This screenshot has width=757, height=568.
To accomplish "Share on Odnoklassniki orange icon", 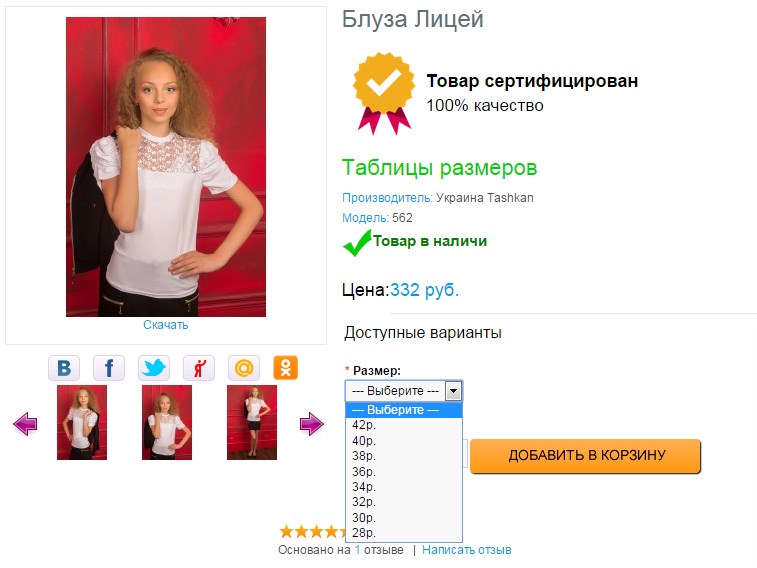I will 285,368.
